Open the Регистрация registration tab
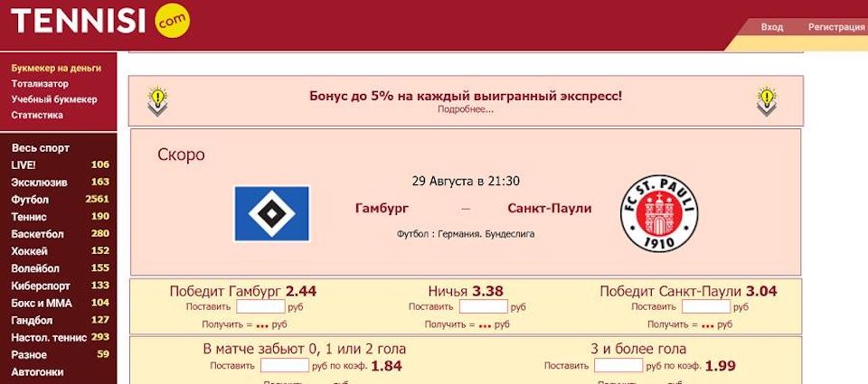Image resolution: width=868 pixels, height=384 pixels. [x=835, y=27]
